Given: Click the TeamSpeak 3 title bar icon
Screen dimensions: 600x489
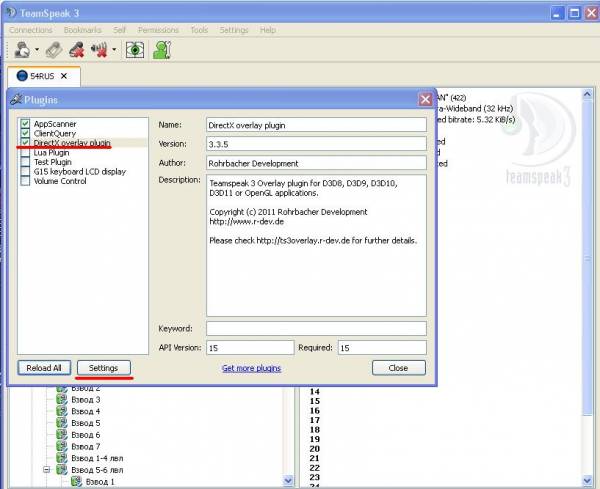Looking at the screenshot, I should tap(11, 13).
